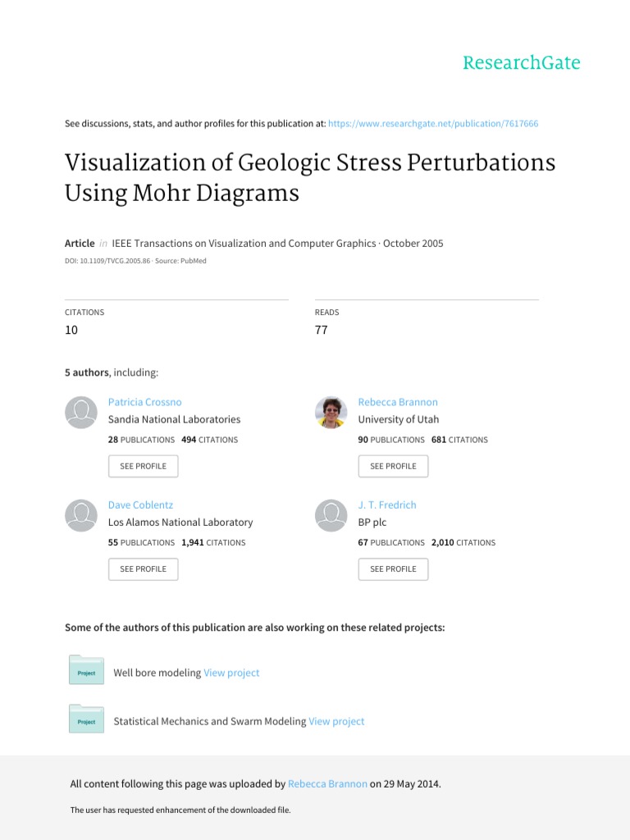Open Patricia Crossno author name link
Image resolution: width=630 pixels, height=840 pixels.
click(145, 402)
